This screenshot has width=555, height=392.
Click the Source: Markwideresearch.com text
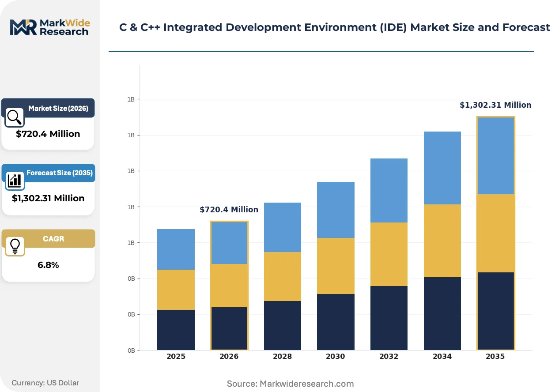coord(290,384)
